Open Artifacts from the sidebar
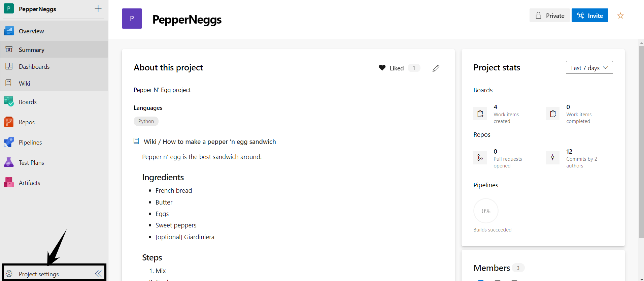Image resolution: width=644 pixels, height=281 pixels. point(55,183)
